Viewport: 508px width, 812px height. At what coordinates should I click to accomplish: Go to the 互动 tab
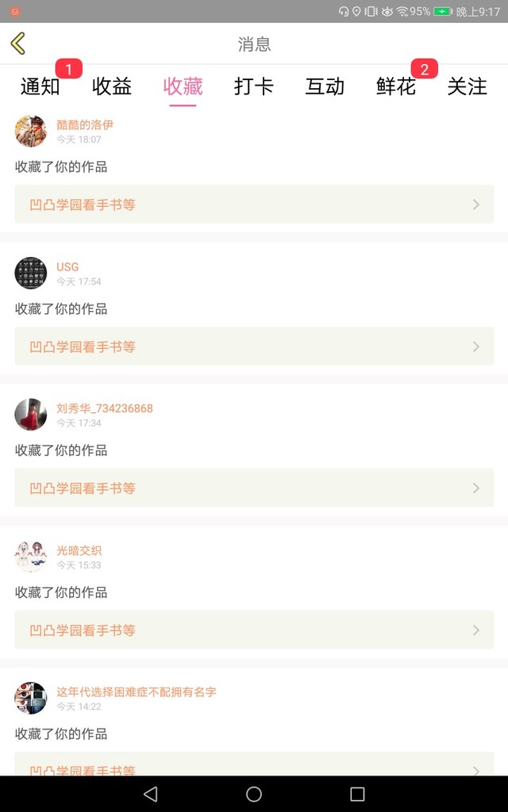coord(325,86)
